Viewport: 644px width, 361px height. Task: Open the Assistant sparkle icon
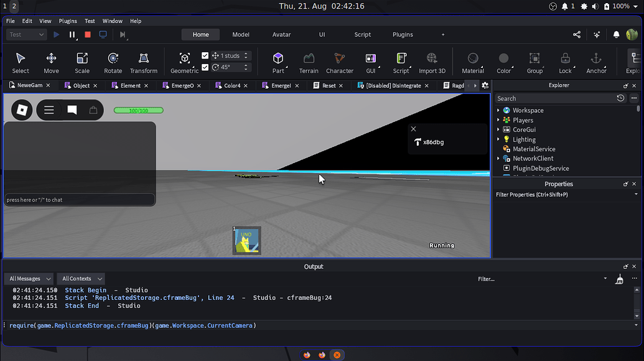click(597, 34)
